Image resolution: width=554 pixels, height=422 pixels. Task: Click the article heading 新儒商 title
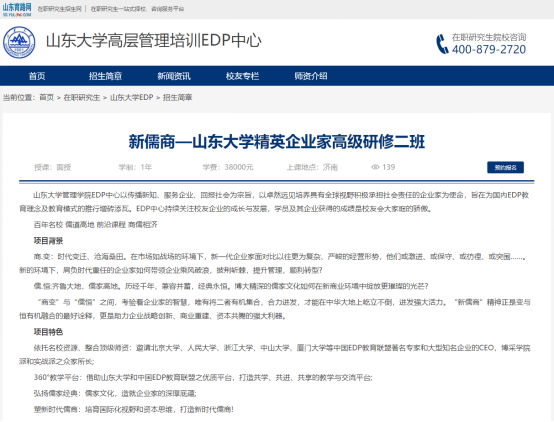(277, 142)
